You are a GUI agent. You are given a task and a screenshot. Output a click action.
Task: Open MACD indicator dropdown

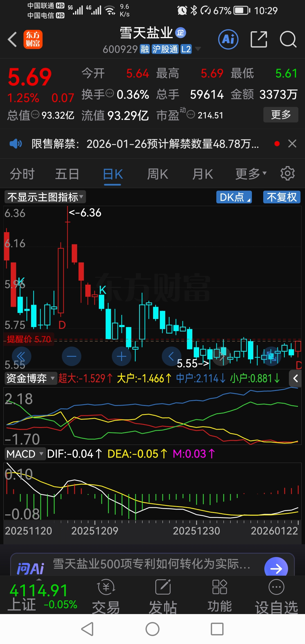coord(25,454)
